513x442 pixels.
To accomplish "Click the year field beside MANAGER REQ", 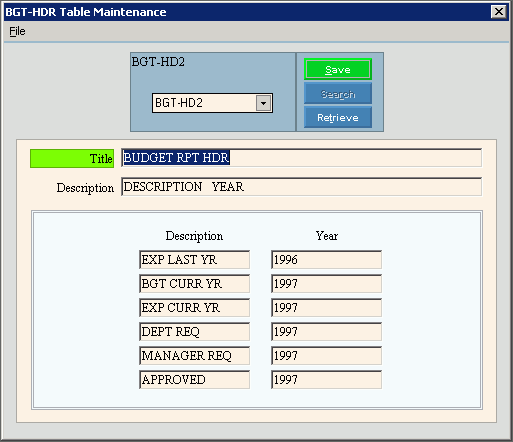I will [x=326, y=356].
